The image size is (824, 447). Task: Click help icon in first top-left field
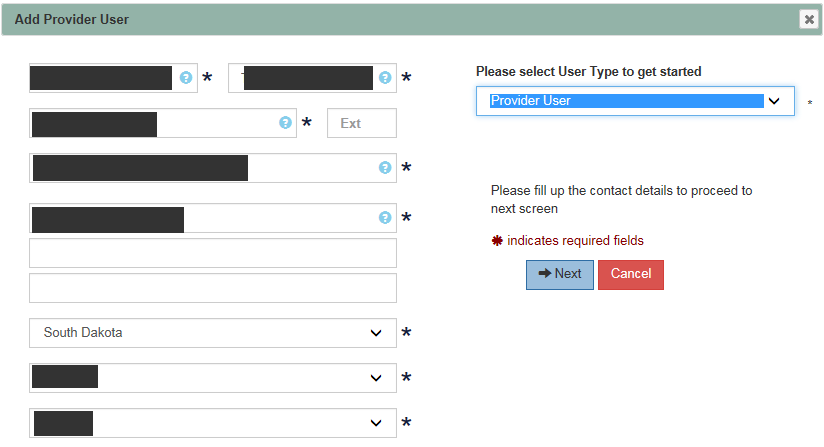click(186, 78)
